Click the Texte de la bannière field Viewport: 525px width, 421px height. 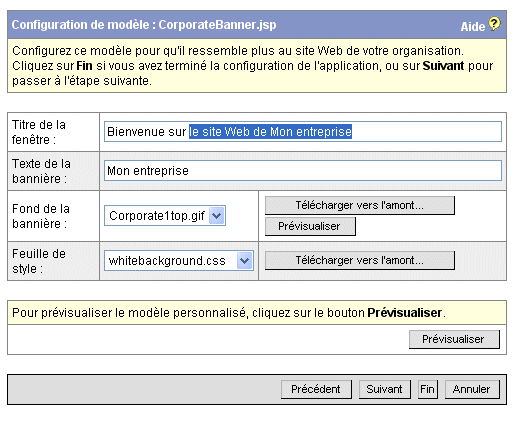click(x=303, y=170)
